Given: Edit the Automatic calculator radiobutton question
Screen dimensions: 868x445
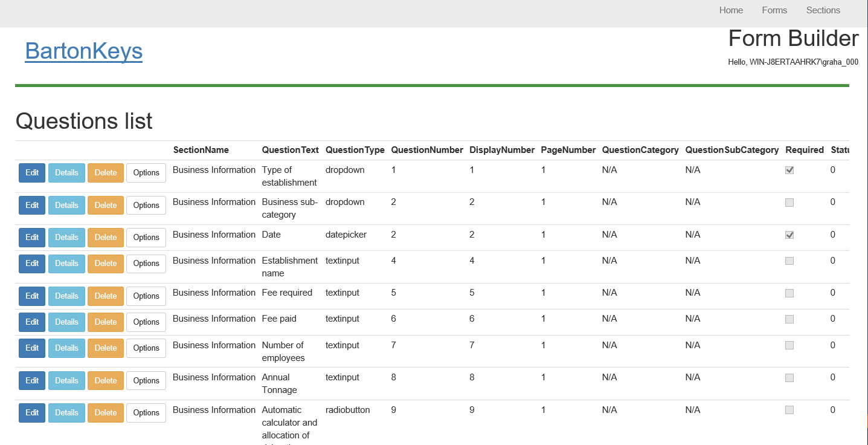Looking at the screenshot, I should pos(32,413).
